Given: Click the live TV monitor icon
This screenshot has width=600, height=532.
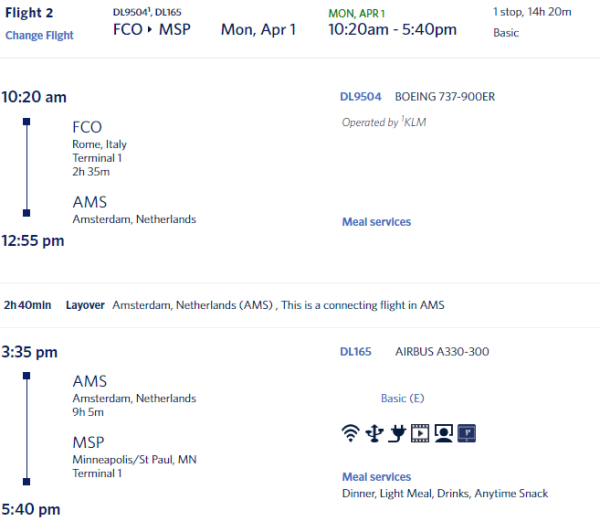Looking at the screenshot, I should [467, 433].
